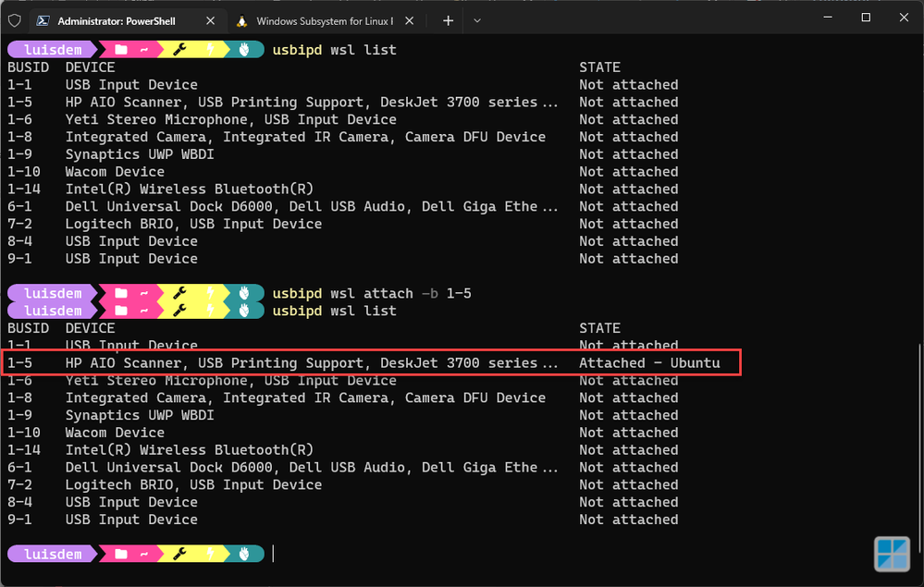Click the lightning bolt icon in the first prompt

coord(210,50)
